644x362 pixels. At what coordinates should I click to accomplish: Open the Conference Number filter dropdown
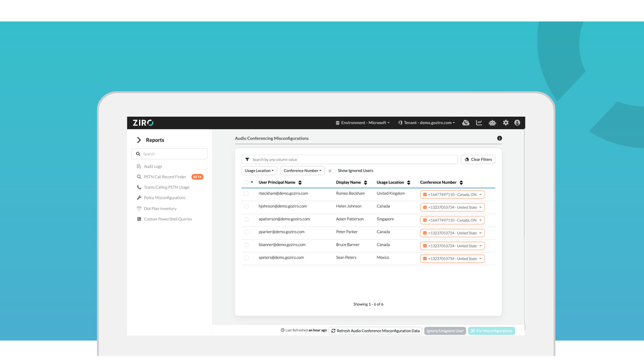[302, 171]
